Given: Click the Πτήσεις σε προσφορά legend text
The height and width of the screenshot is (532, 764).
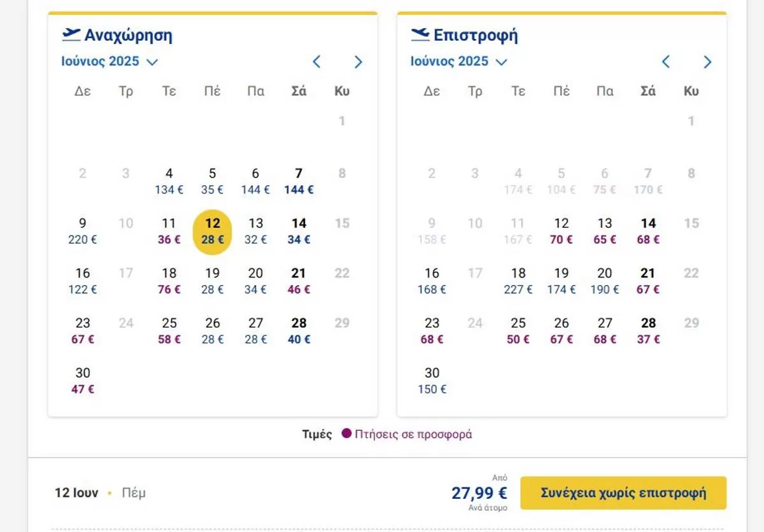Looking at the screenshot, I should pyautogui.click(x=414, y=435).
